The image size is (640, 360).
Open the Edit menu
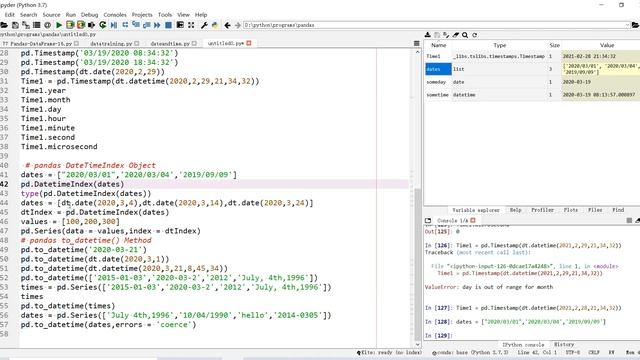click(9, 15)
